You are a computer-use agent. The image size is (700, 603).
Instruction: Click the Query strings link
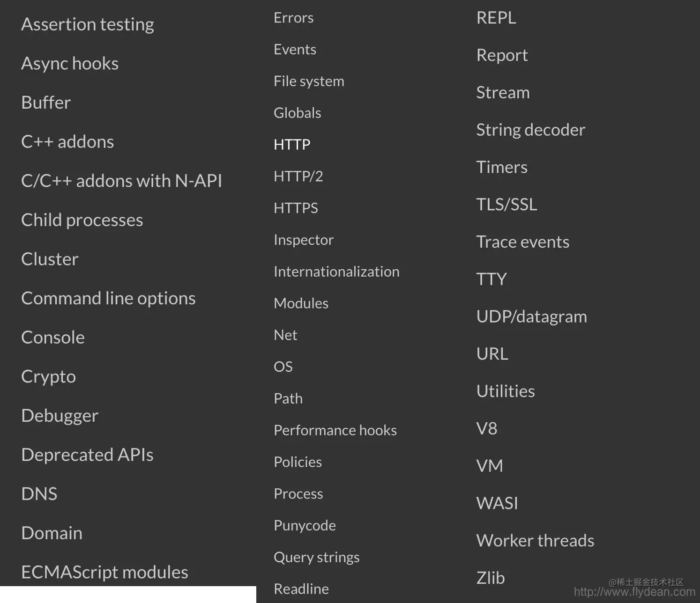(x=316, y=557)
